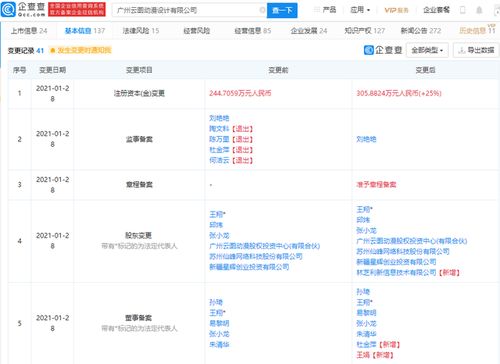The width and height of the screenshot is (500, 364).
Task: Click the 305.8824万元人民币(+25%) value
Action: 399,93
